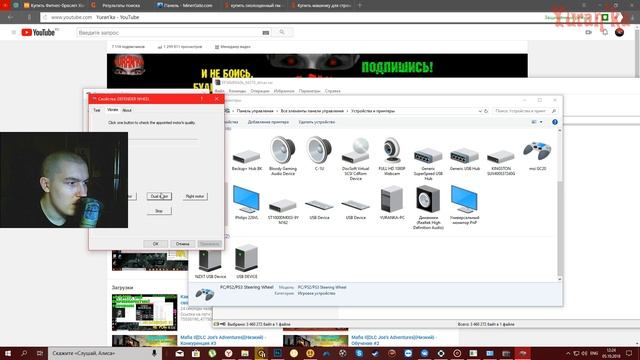Click the YouTube search input field
Screen dimensions: 640x360
coord(169,33)
